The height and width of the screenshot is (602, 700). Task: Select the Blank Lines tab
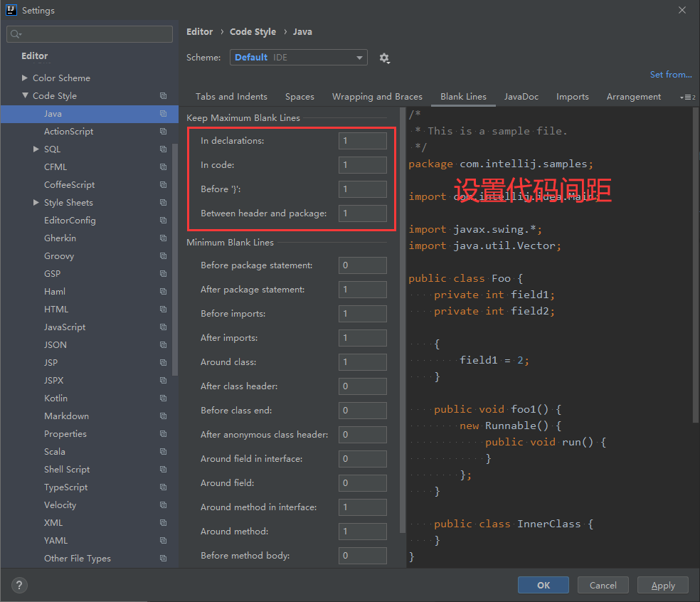click(463, 97)
